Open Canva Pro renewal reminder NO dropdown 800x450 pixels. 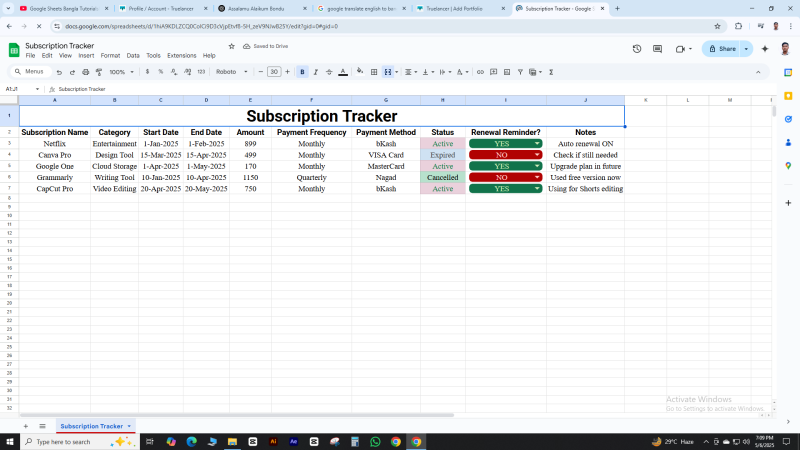pos(537,155)
